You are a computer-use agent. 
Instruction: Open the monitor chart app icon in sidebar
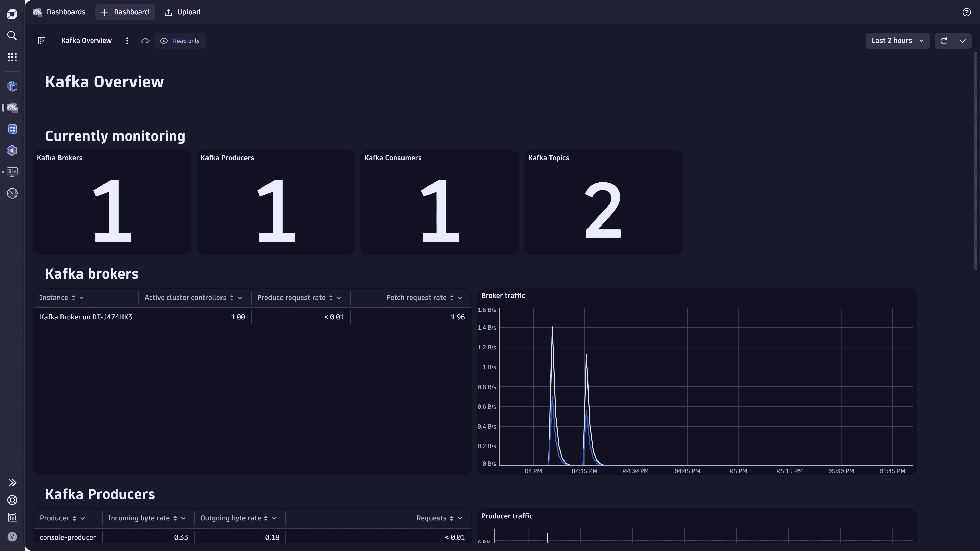pos(12,172)
